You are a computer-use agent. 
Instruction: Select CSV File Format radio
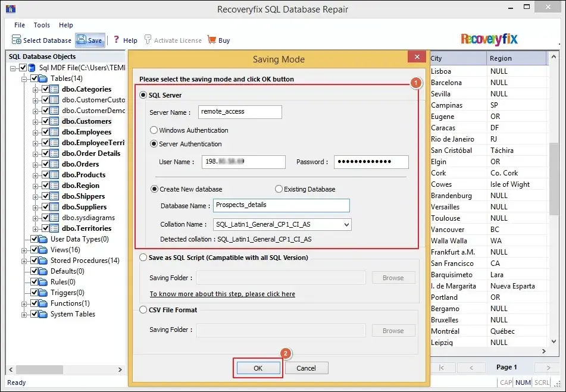coord(143,310)
